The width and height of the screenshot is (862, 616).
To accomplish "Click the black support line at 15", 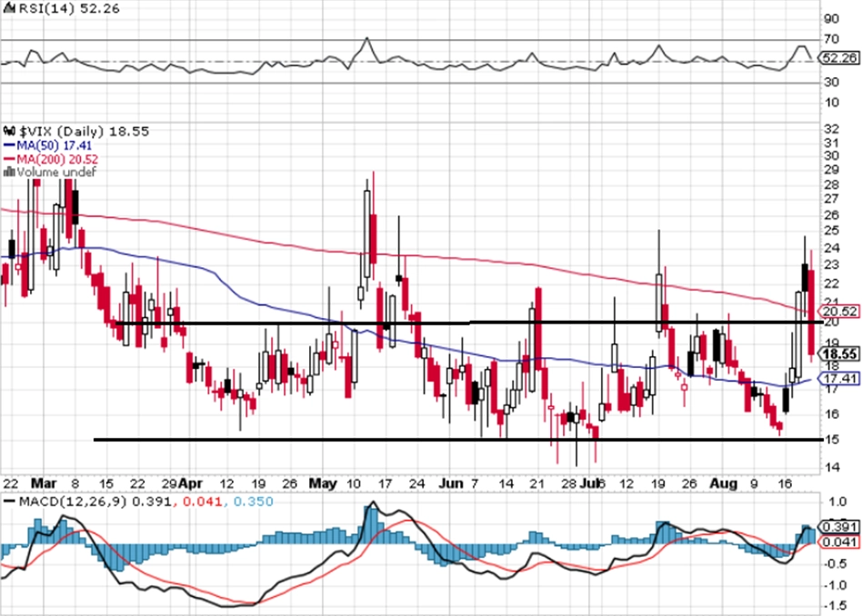I will (458, 440).
